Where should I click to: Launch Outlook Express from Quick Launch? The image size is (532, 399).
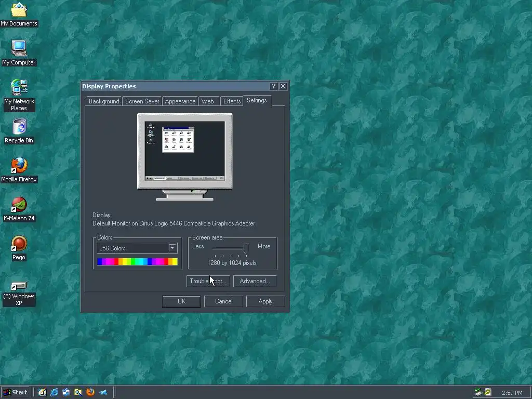tap(66, 392)
